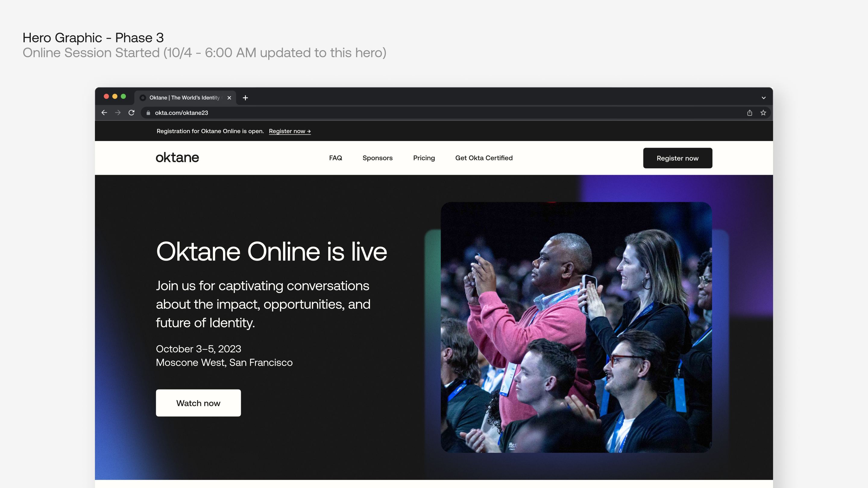
Task: Click the 'Hero Graphic - Phase 3' title
Action: 93,38
